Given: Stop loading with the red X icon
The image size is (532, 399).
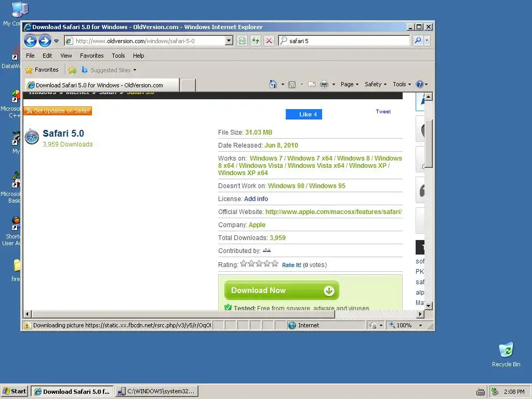Looking at the screenshot, I should [x=269, y=41].
